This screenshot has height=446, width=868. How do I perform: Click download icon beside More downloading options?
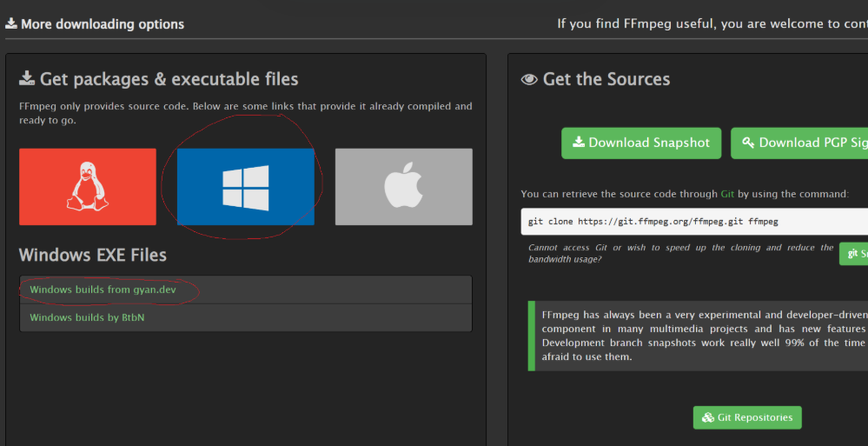11,23
